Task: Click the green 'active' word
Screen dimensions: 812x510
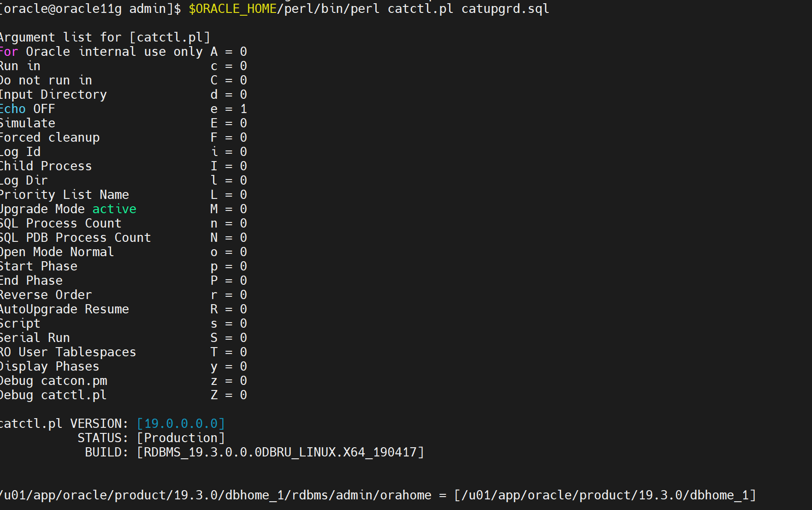Action: click(x=114, y=209)
